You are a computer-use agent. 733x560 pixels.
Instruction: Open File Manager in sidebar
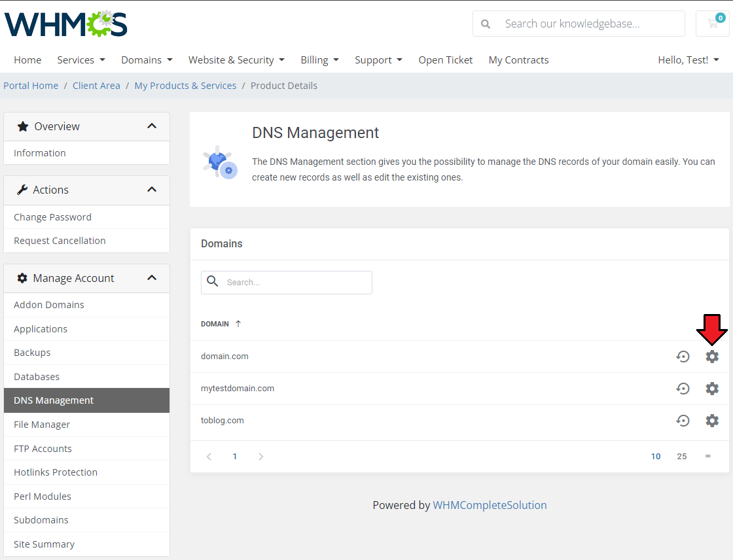(x=86, y=425)
